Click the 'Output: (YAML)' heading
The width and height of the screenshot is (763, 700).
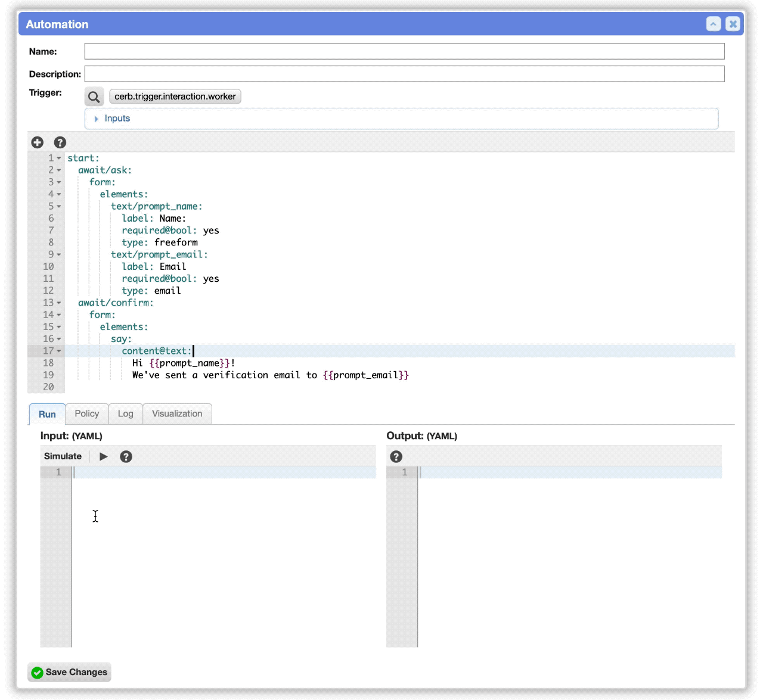(422, 436)
